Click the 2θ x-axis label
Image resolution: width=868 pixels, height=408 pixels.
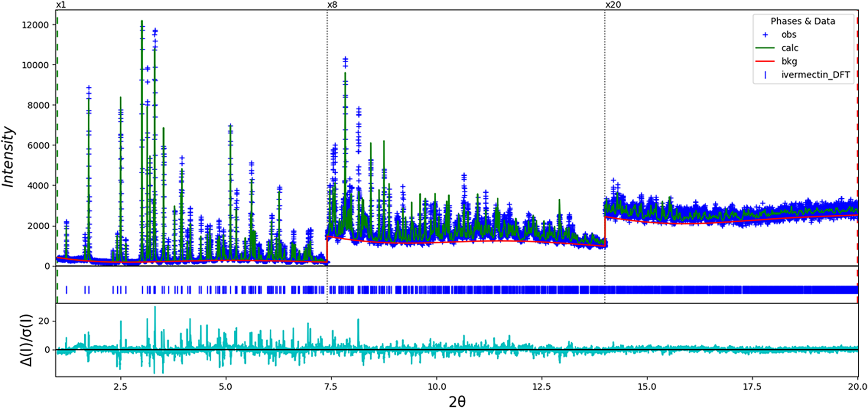[x=457, y=401]
